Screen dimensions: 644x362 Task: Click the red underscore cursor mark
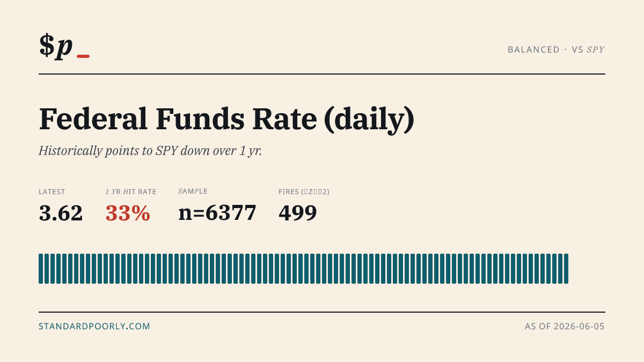pyautogui.click(x=83, y=56)
